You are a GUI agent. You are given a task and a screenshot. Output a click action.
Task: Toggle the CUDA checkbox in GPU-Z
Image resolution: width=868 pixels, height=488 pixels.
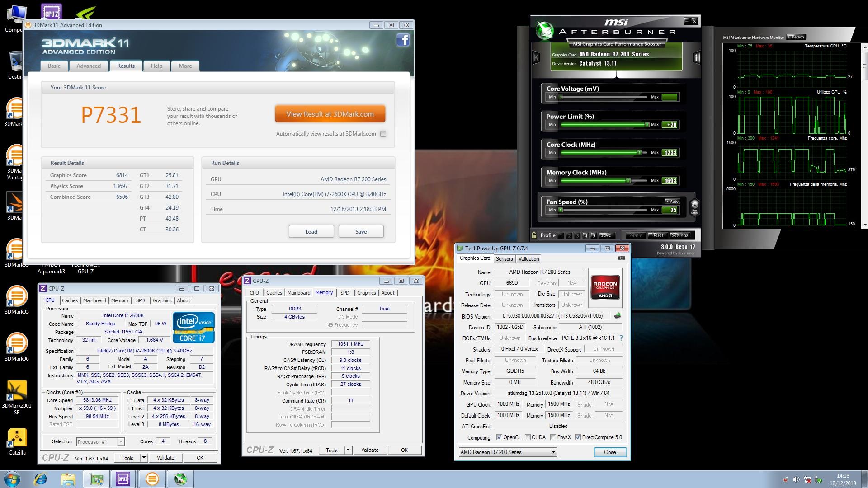pyautogui.click(x=528, y=437)
